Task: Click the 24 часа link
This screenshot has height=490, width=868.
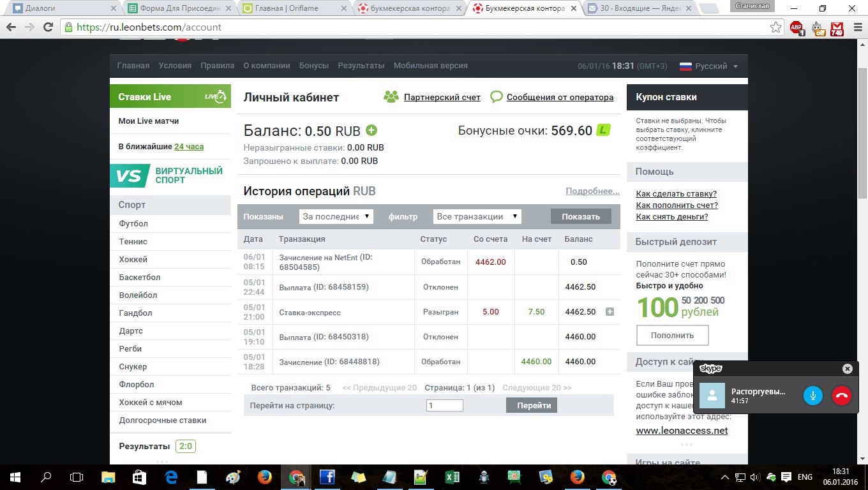Action: click(189, 147)
